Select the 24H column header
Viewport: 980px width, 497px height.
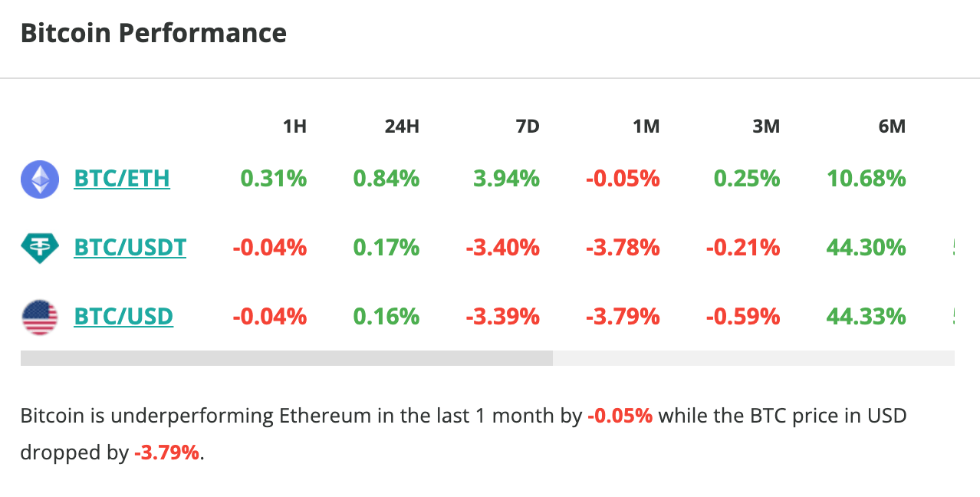pyautogui.click(x=402, y=127)
